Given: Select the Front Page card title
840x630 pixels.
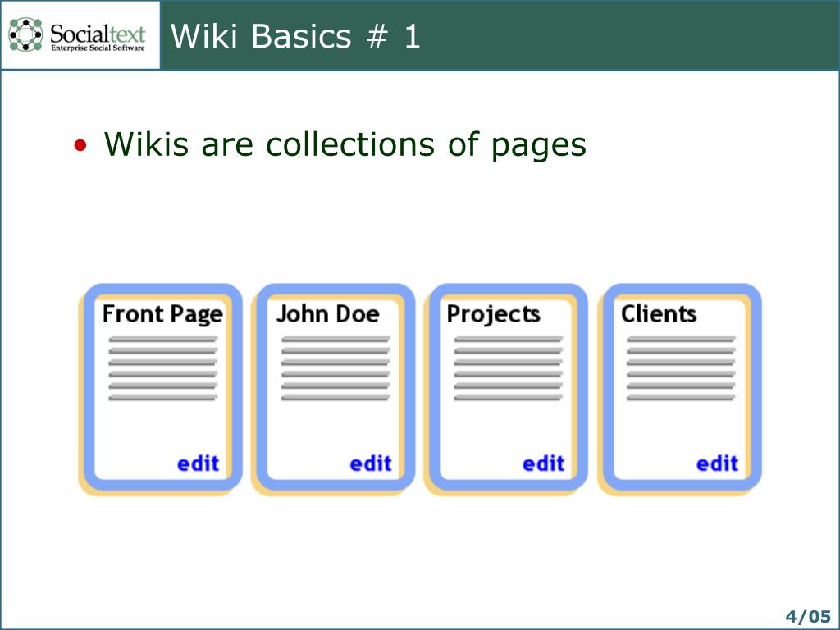Looking at the screenshot, I should 163,314.
